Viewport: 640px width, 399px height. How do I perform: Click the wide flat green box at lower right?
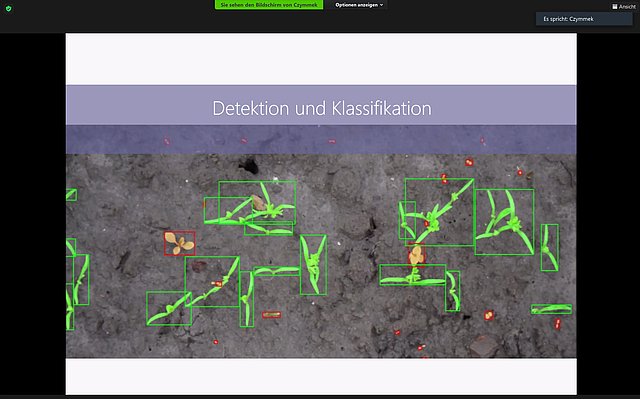(551, 309)
